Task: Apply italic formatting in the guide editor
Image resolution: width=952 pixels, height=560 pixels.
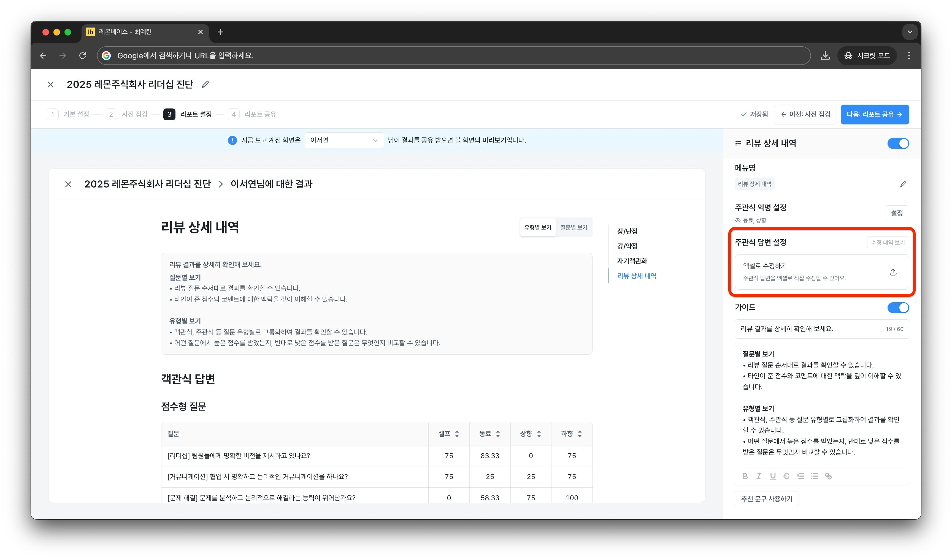Action: pos(759,476)
